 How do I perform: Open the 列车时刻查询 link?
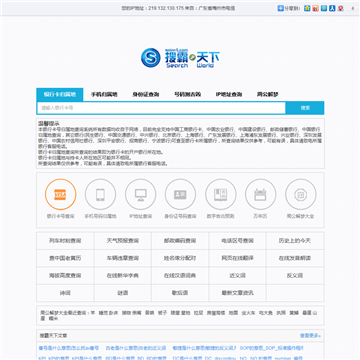(65, 241)
